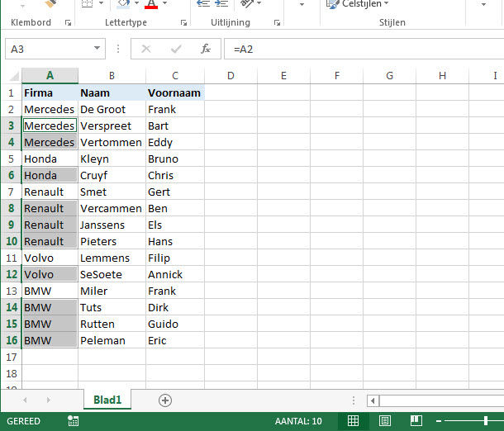Open the Klembord dialog launcher
The width and height of the screenshot is (504, 431).
[x=68, y=23]
